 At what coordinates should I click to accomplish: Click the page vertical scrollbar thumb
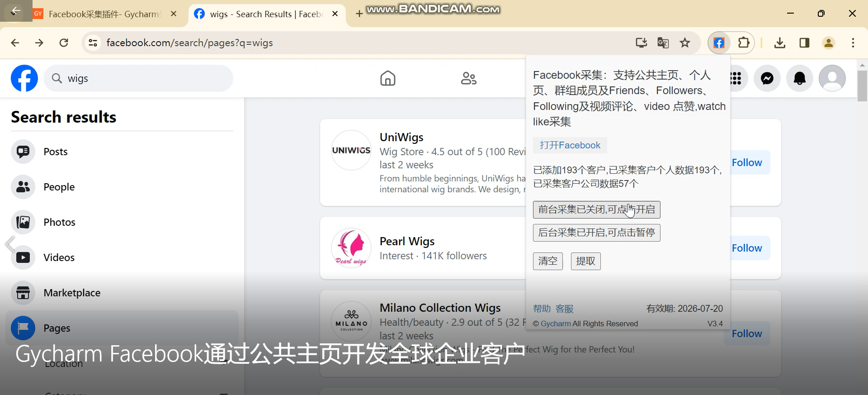[862, 86]
